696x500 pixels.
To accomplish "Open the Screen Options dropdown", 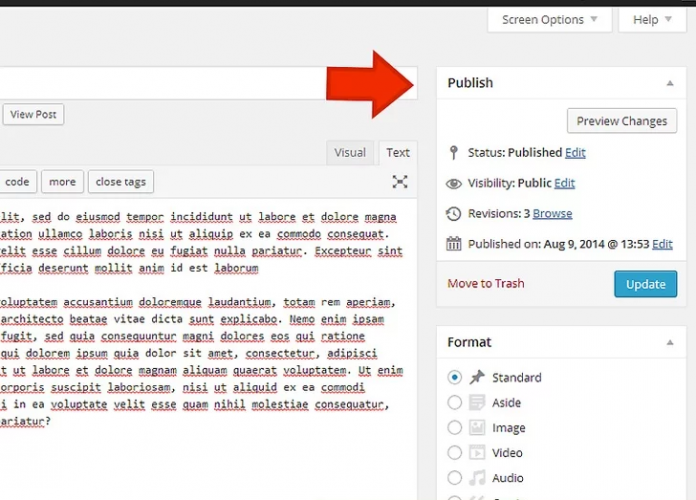I will pos(548,20).
